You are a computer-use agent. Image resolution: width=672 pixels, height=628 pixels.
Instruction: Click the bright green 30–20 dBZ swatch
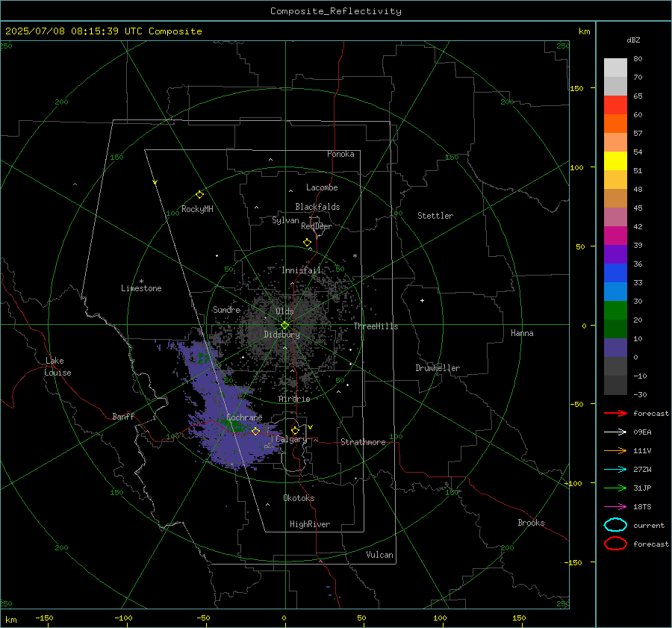pyautogui.click(x=615, y=311)
